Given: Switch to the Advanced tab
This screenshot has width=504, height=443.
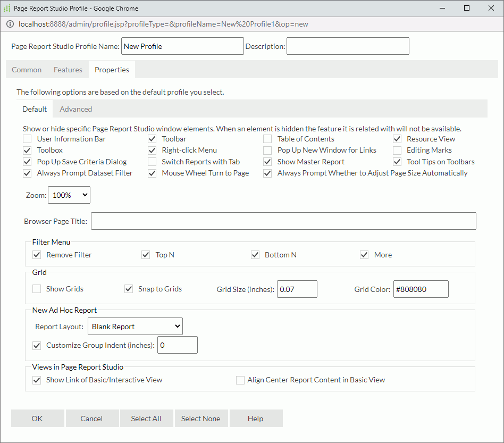Looking at the screenshot, I should [x=75, y=108].
